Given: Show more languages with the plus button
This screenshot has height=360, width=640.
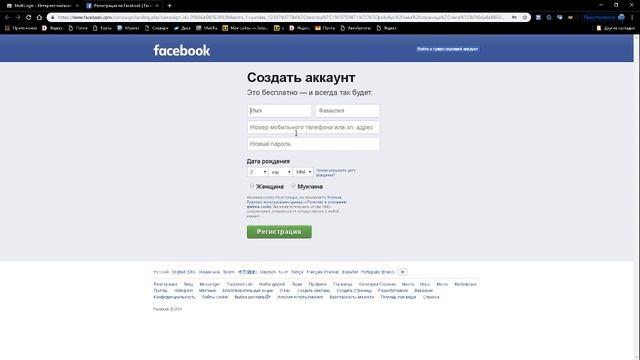Looking at the screenshot, I should (x=402, y=272).
